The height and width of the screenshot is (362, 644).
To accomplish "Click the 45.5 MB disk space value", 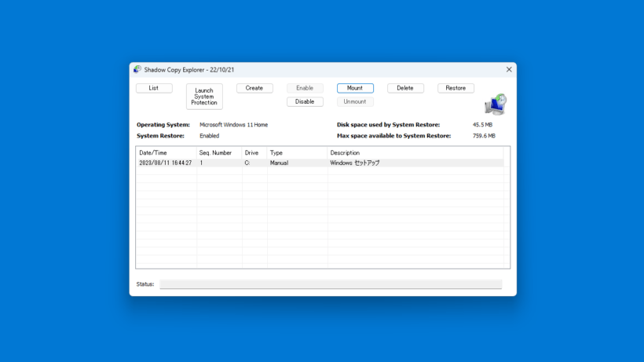I will pyautogui.click(x=482, y=125).
